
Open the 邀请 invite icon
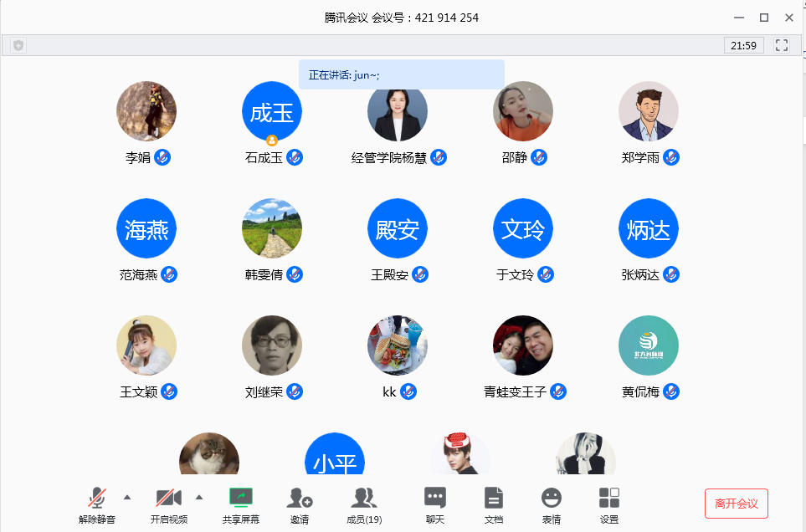coord(300,505)
